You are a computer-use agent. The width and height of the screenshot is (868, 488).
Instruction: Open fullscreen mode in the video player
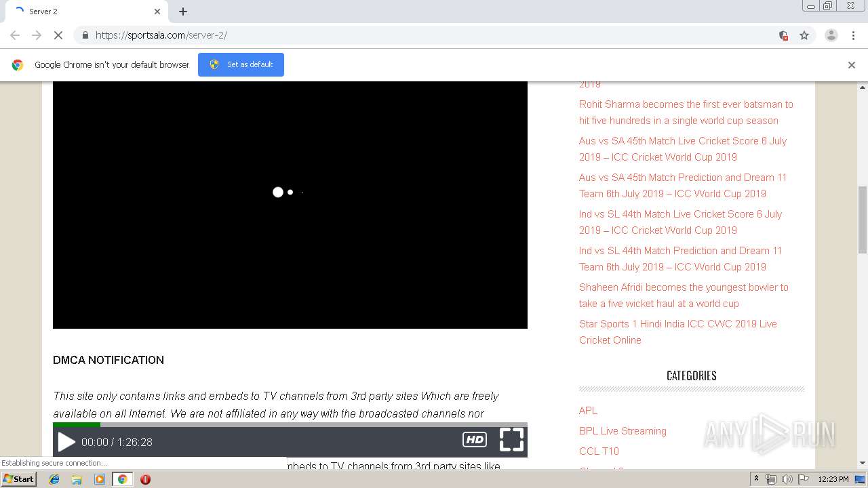(511, 440)
